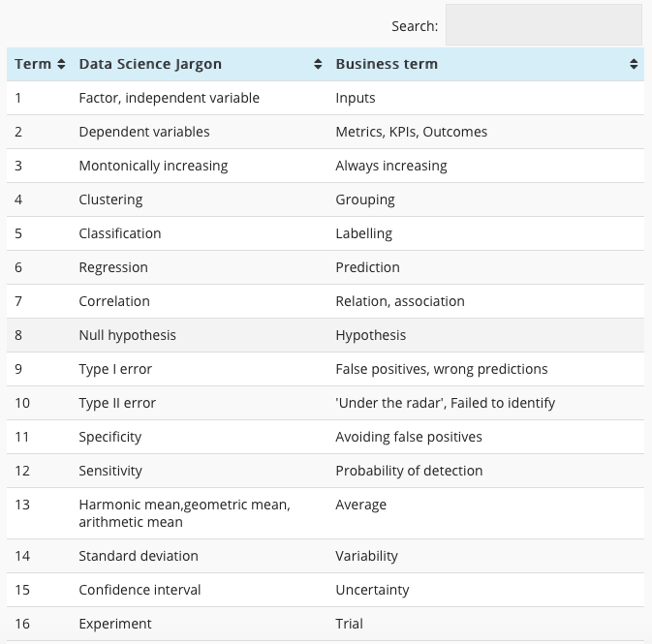Select the 'Metrics, KPIs, Outcomes' cell
The width and height of the screenshot is (652, 644).
[411, 132]
